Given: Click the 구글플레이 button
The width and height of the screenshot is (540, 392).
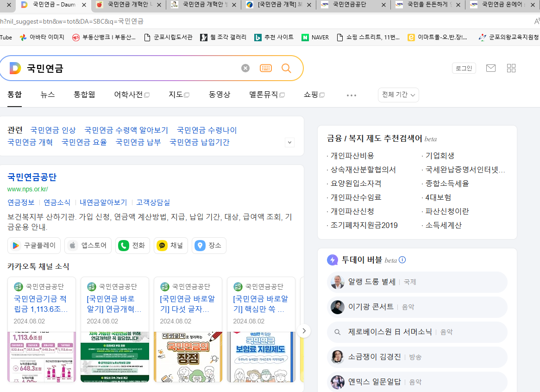Looking at the screenshot, I should (x=34, y=245).
